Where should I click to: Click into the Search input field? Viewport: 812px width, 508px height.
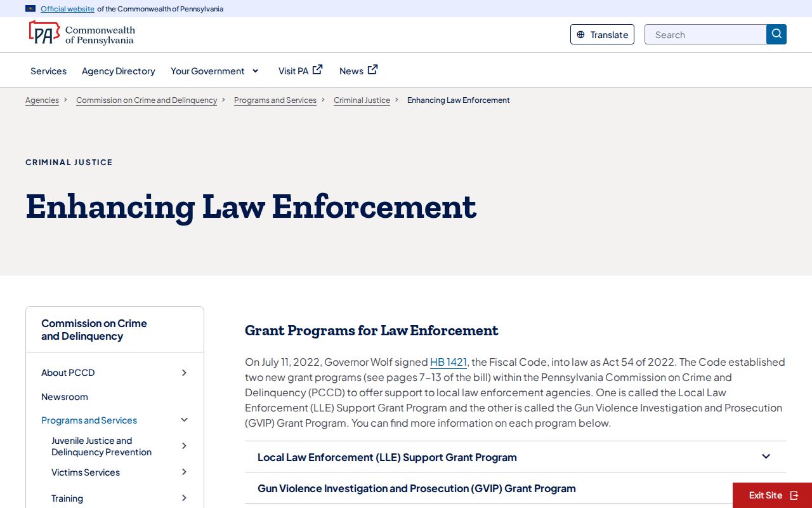pos(705,34)
